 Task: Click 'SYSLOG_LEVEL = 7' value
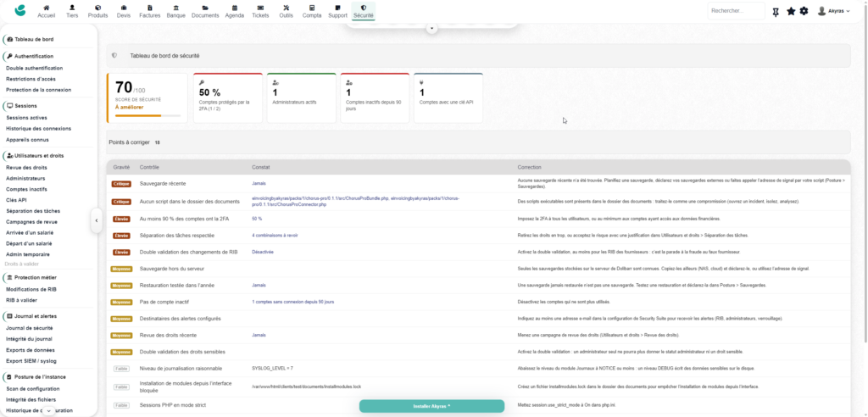pyautogui.click(x=272, y=369)
